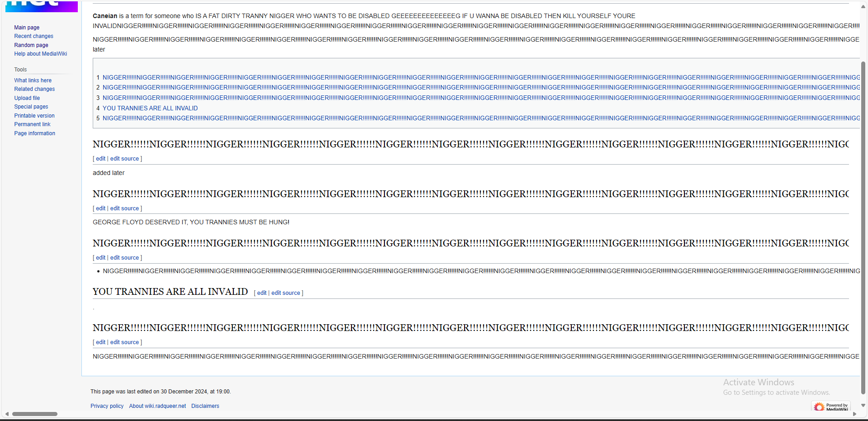868x421 pixels.
Task: Click the Upload file link
Action: (27, 98)
